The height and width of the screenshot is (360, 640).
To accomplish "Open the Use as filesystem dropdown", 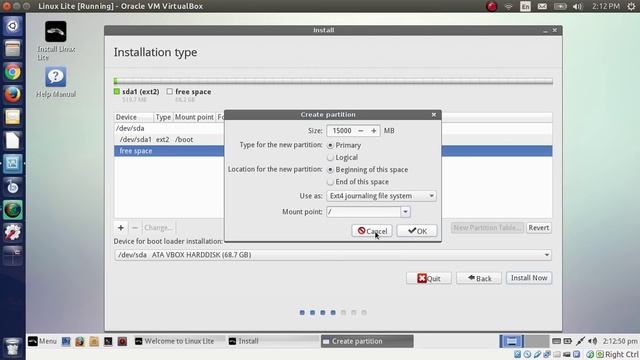I will coord(381,196).
